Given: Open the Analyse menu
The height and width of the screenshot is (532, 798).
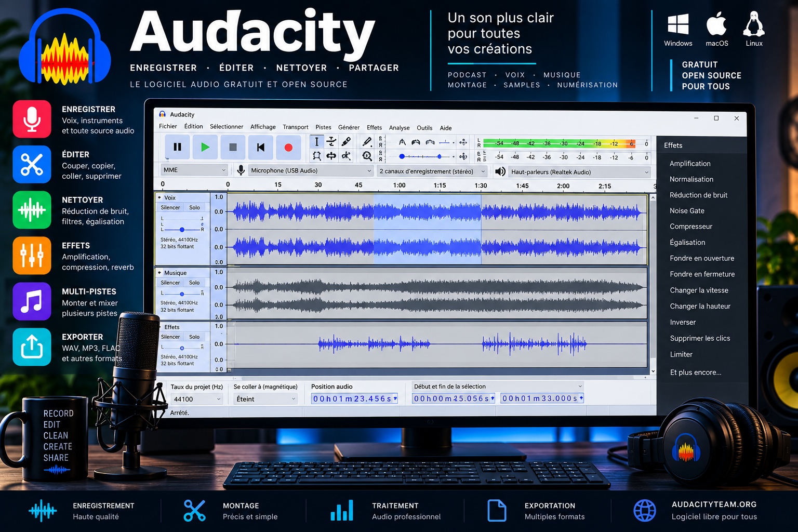Looking at the screenshot, I should (399, 128).
